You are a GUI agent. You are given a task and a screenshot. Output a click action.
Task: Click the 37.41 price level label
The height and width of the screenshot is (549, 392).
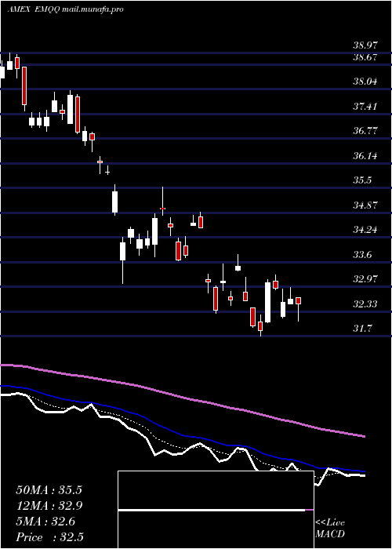365,106
